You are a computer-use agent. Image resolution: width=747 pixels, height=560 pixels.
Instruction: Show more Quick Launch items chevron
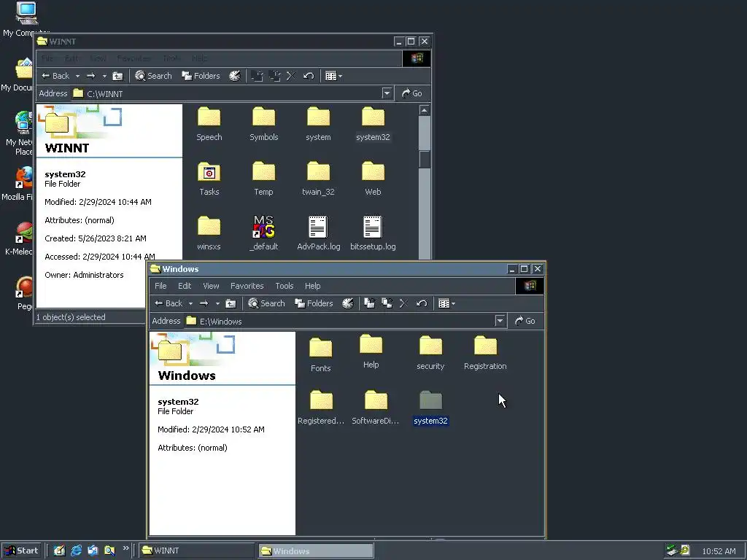[x=125, y=548]
